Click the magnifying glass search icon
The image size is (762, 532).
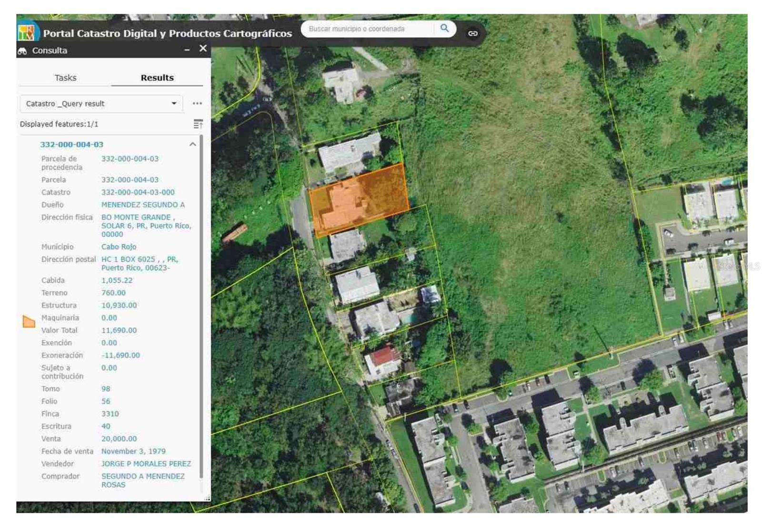(444, 29)
